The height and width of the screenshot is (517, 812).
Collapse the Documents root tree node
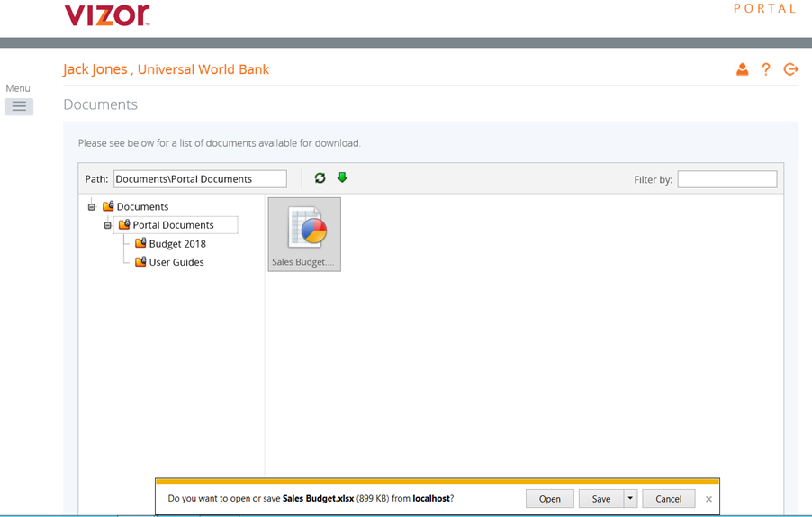[92, 207]
